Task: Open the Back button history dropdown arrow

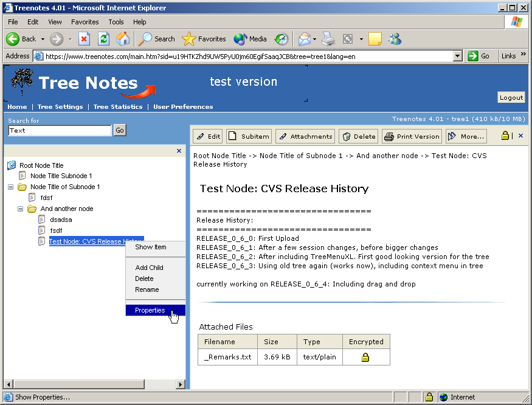Action: point(43,40)
